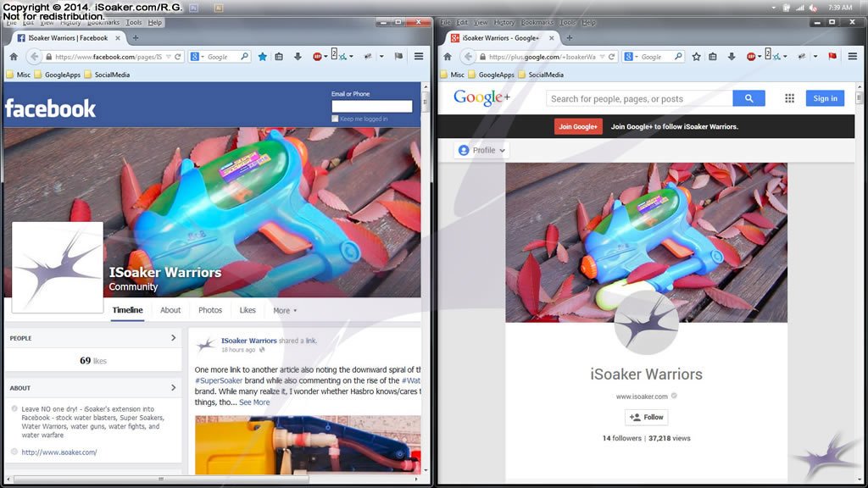Open the Facebook post's water blaster image
The width and height of the screenshot is (868, 488).
coord(308,445)
